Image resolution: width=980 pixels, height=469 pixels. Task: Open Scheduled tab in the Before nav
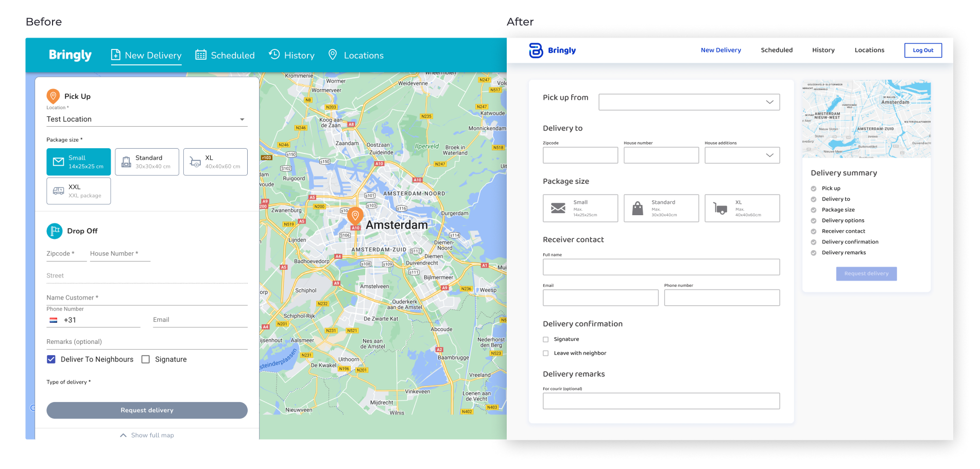pyautogui.click(x=225, y=55)
